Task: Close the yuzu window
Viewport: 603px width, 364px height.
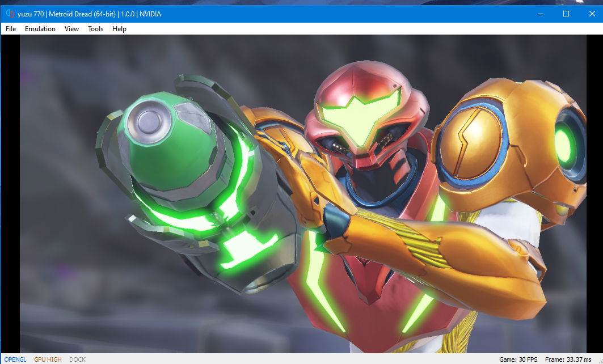Action: pyautogui.click(x=592, y=14)
